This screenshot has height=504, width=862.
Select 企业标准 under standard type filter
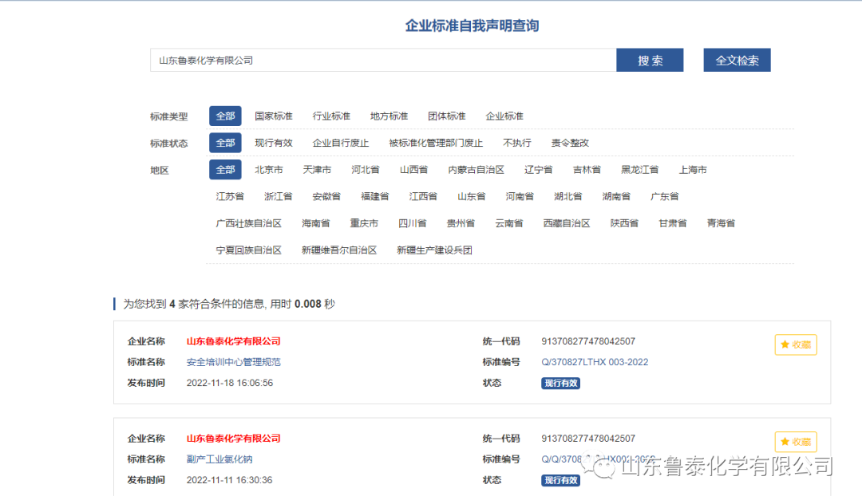(x=504, y=116)
